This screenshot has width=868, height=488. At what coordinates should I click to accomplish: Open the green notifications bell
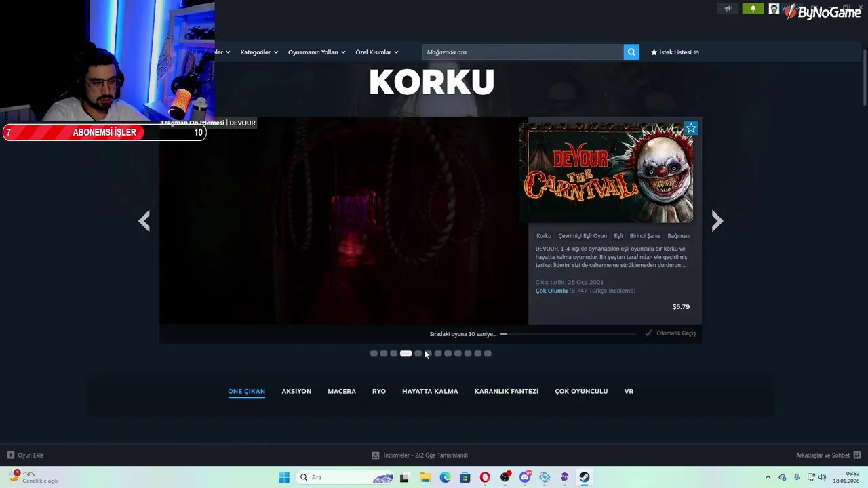click(x=753, y=9)
